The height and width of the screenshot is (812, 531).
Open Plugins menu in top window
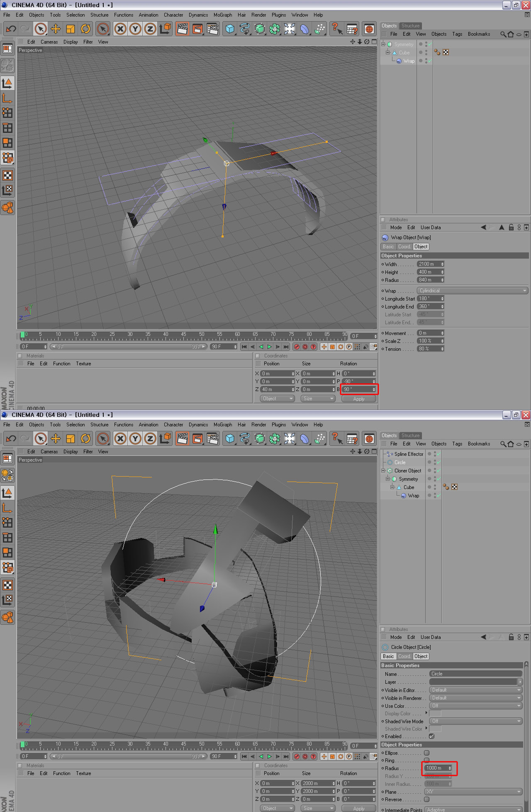(x=279, y=15)
